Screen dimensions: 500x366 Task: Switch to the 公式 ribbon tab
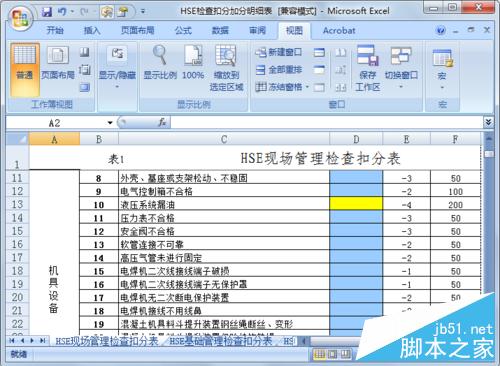coord(183,30)
